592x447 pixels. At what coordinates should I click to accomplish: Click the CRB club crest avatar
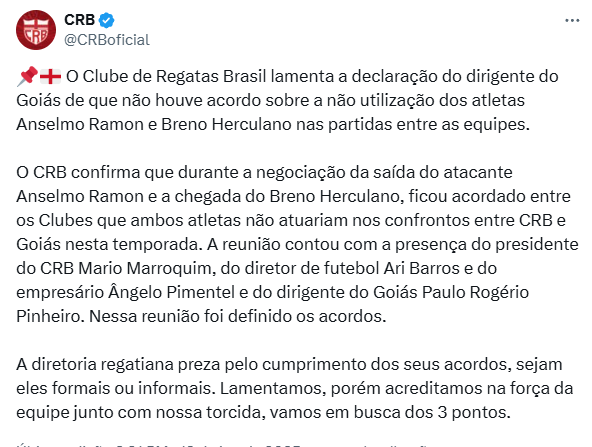(x=36, y=30)
